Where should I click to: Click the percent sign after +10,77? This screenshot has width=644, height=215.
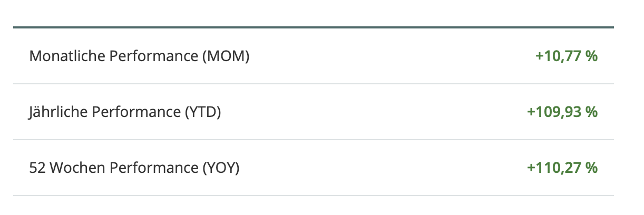(592, 56)
